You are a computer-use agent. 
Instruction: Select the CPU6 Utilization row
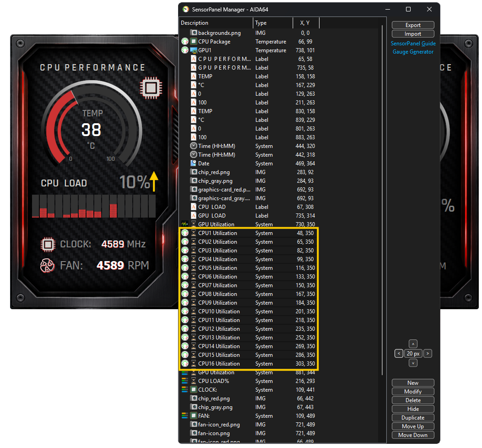(x=249, y=277)
